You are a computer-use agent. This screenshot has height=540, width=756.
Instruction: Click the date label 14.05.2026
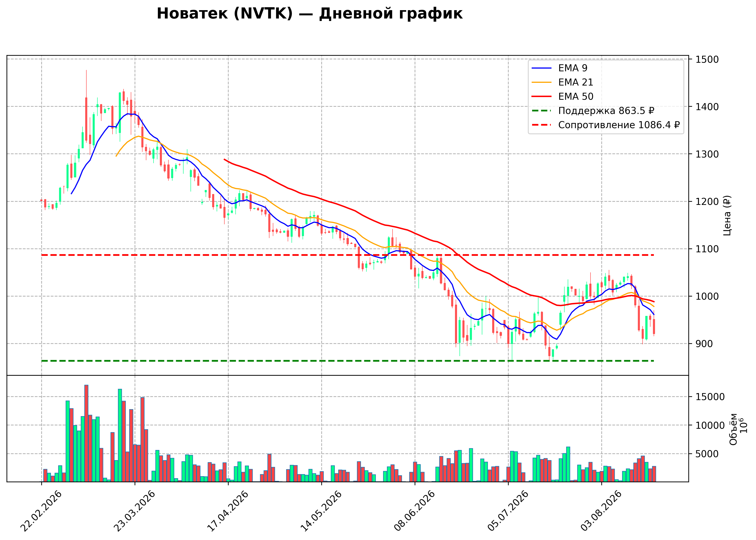321,512
